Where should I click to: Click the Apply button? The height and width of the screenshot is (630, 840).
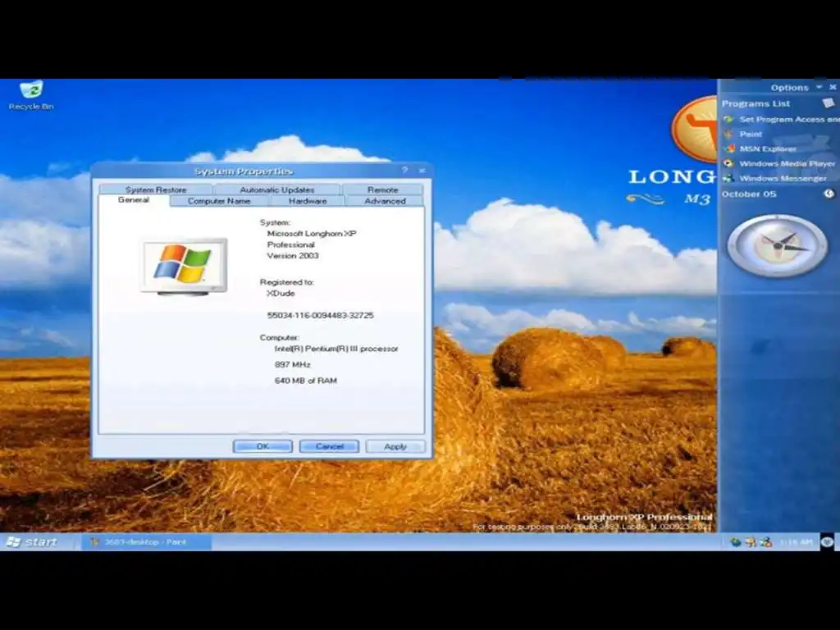tap(395, 446)
